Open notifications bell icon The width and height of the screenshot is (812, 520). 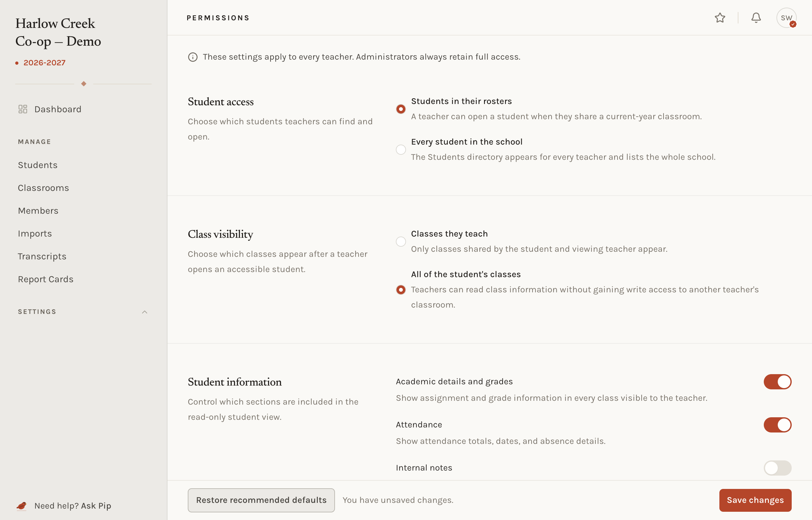coord(756,17)
